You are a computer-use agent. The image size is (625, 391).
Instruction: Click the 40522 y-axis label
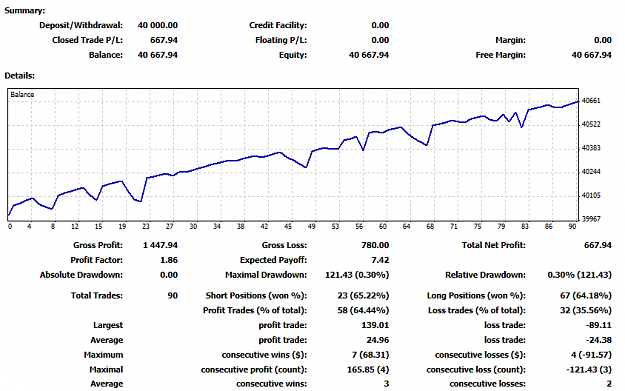click(x=591, y=124)
